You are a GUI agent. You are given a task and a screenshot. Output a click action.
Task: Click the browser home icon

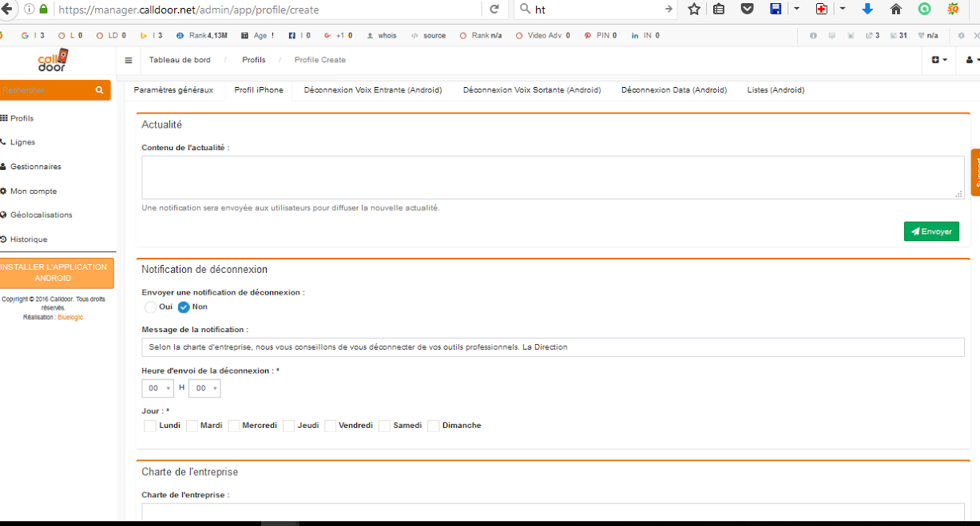click(x=895, y=10)
